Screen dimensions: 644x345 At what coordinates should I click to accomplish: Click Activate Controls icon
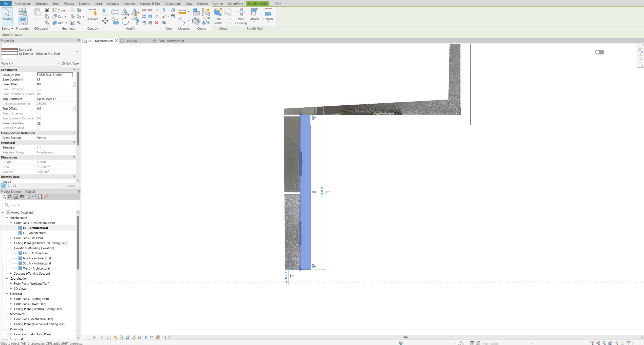(x=93, y=14)
